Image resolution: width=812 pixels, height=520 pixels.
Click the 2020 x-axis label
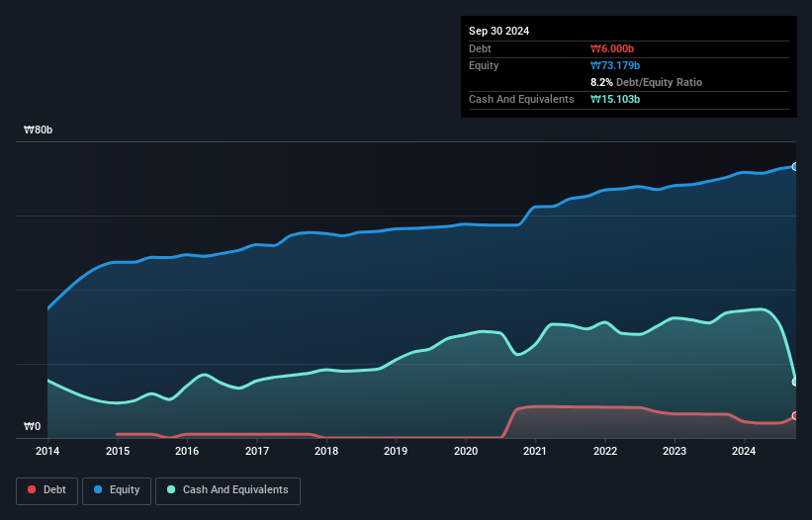(x=466, y=451)
